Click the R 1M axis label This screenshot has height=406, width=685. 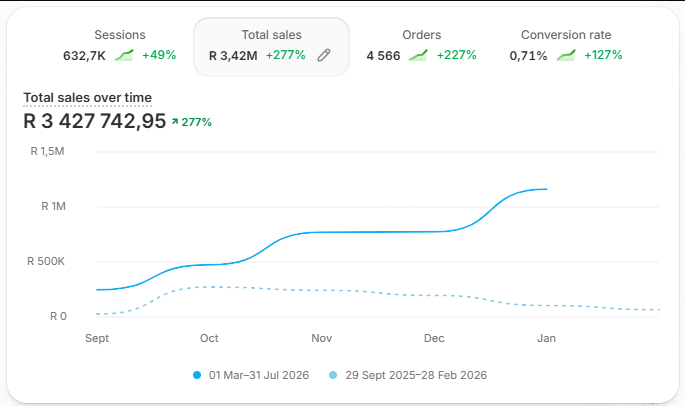coord(53,206)
